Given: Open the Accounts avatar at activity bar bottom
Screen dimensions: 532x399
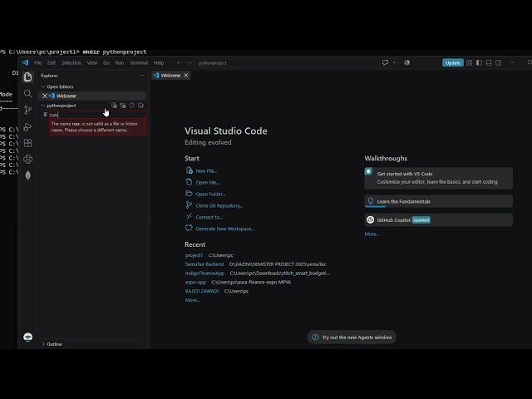Looking at the screenshot, I should (27, 337).
